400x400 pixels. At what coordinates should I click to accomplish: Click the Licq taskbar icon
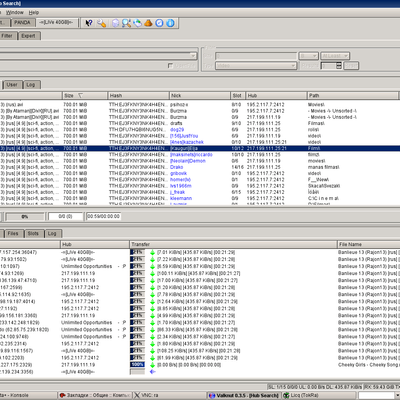point(286,395)
